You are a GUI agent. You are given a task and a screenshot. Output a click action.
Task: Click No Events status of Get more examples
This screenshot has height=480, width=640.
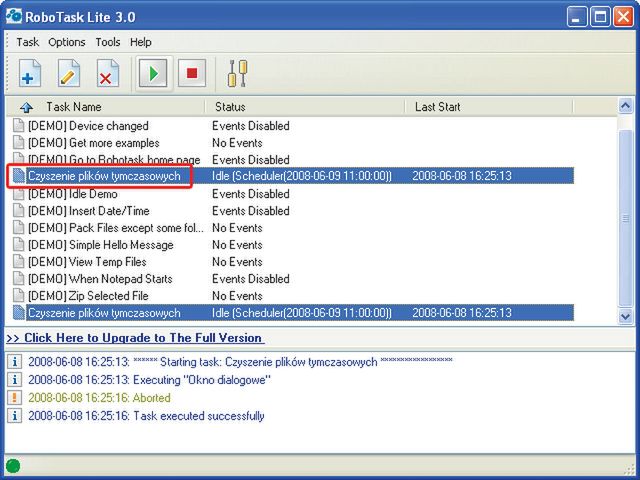237,143
